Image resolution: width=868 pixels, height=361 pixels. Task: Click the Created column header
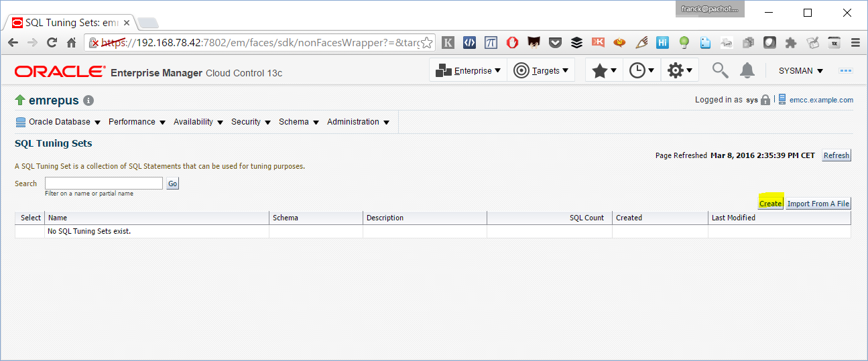[660, 218]
